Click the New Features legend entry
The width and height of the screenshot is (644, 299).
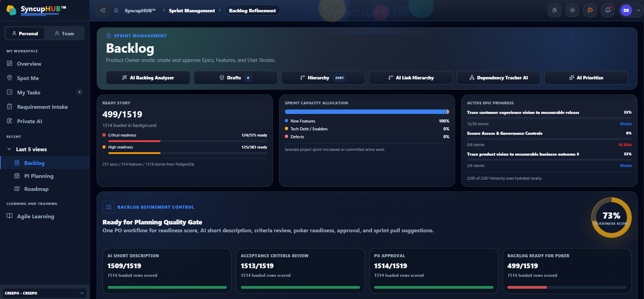click(x=303, y=121)
